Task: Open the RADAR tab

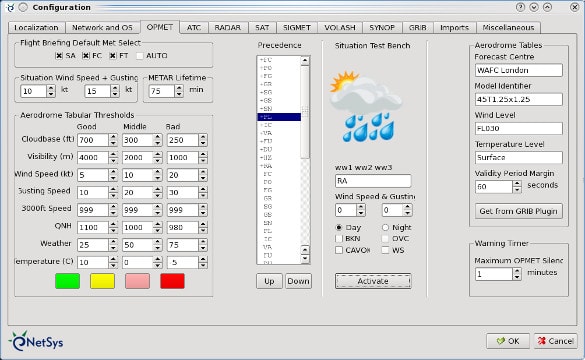Action: (x=228, y=28)
